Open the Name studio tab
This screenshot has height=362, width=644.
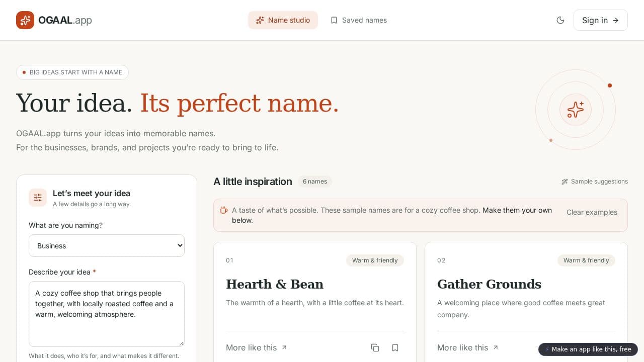coord(283,20)
